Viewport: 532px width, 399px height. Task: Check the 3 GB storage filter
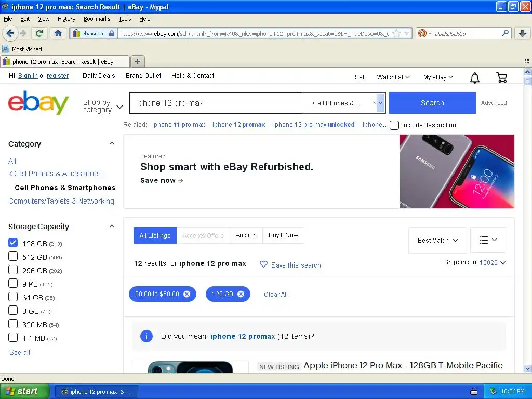click(x=13, y=311)
